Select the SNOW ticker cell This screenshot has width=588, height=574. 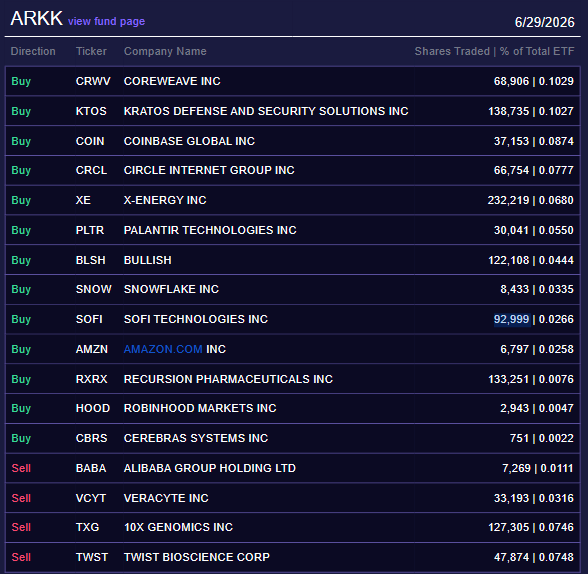coord(94,289)
